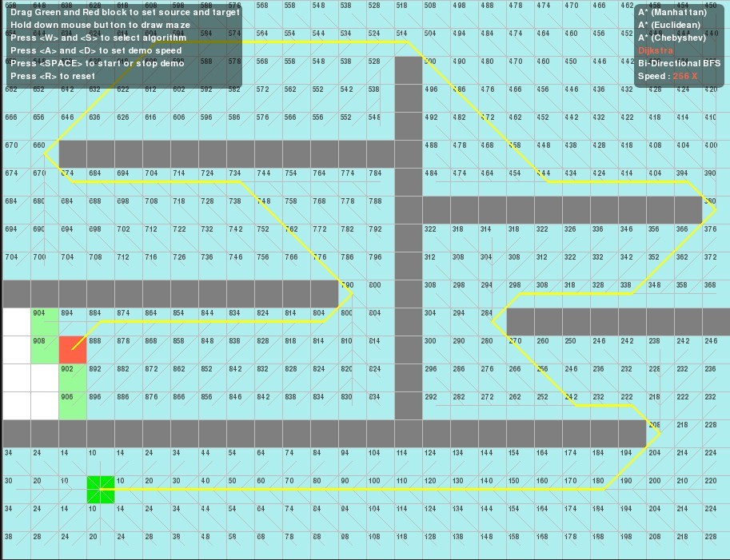Click the grid cell labeled 894
Viewport: 730px width, 560px height.
[x=73, y=322]
